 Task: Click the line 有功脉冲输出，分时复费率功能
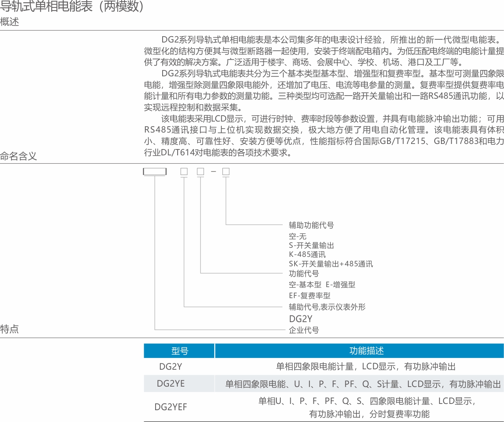(369, 414)
